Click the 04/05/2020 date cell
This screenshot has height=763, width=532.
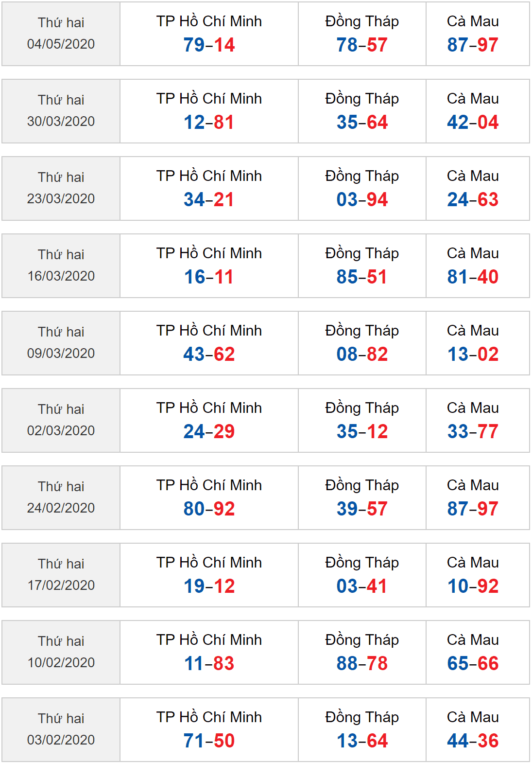tap(61, 34)
